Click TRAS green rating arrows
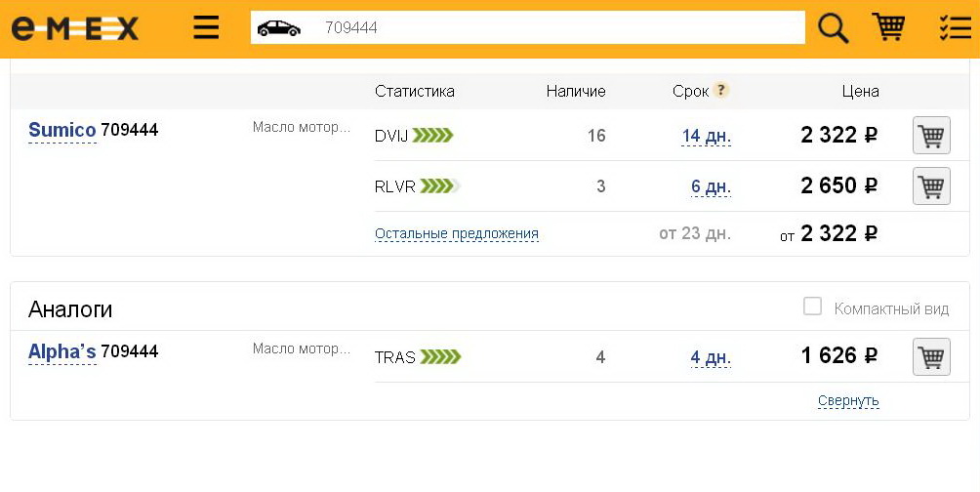This screenshot has width=980, height=492. pyautogui.click(x=440, y=357)
